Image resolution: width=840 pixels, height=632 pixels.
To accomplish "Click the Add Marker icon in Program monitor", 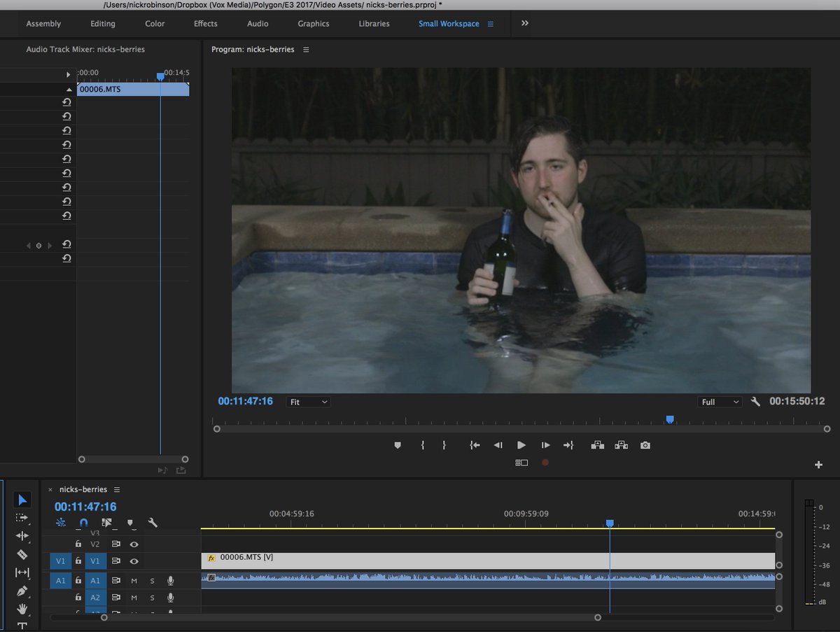I will pyautogui.click(x=398, y=445).
